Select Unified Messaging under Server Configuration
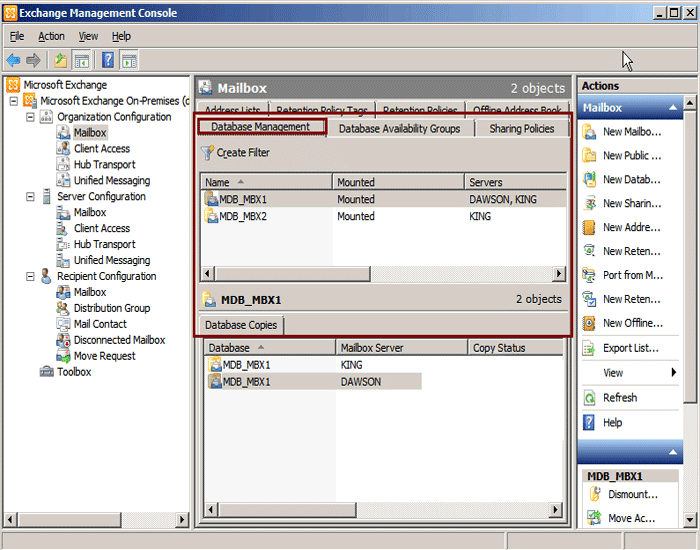 coord(112,260)
